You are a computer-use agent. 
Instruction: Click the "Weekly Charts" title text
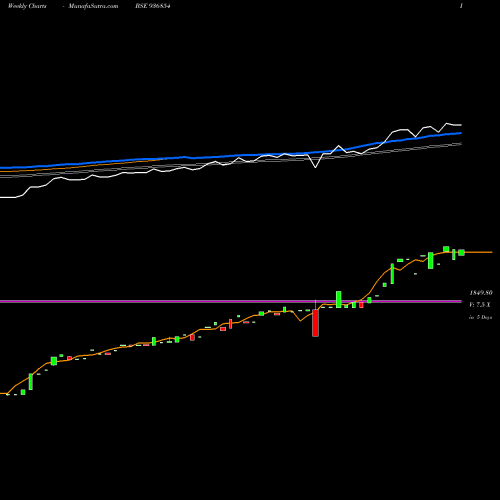click(x=27, y=6)
